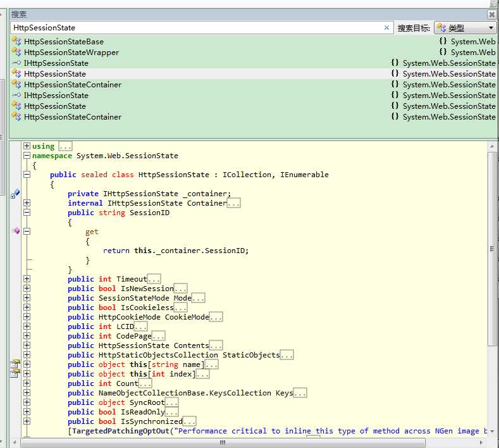
Task: Click the code pane vertical scrollbar thumb
Action: [x=491, y=248]
